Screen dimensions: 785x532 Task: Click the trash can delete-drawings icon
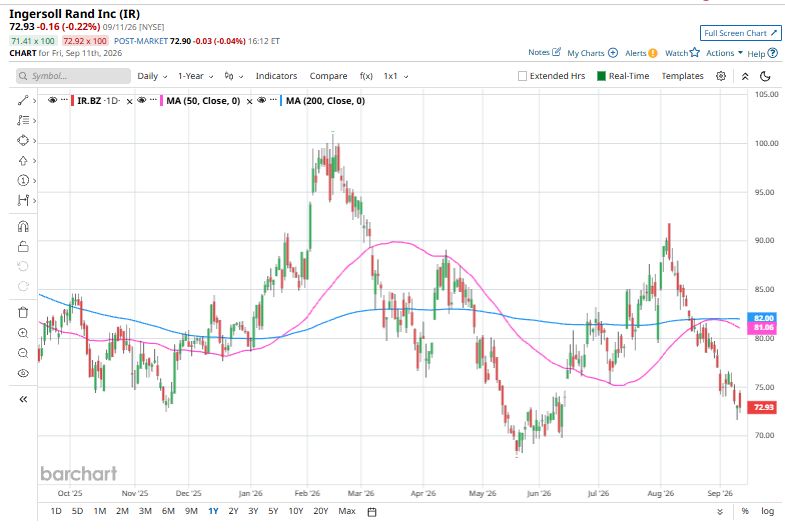tap(23, 313)
